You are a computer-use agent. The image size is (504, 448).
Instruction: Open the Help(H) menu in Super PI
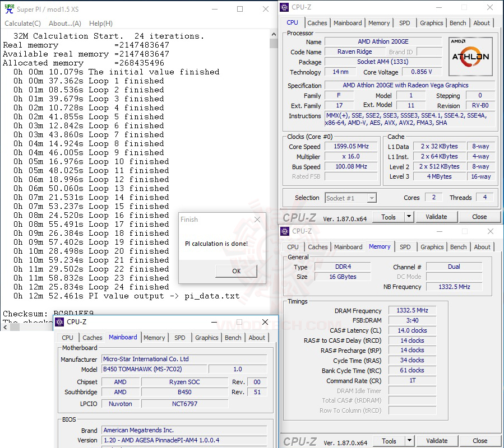[x=100, y=24]
